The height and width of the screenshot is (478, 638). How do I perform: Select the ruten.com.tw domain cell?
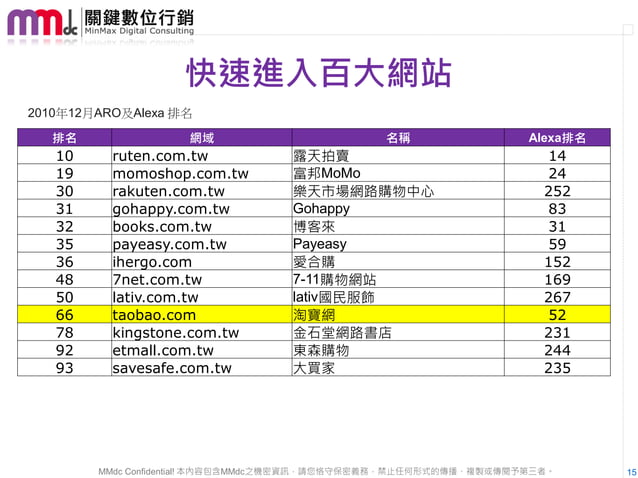(x=202, y=156)
